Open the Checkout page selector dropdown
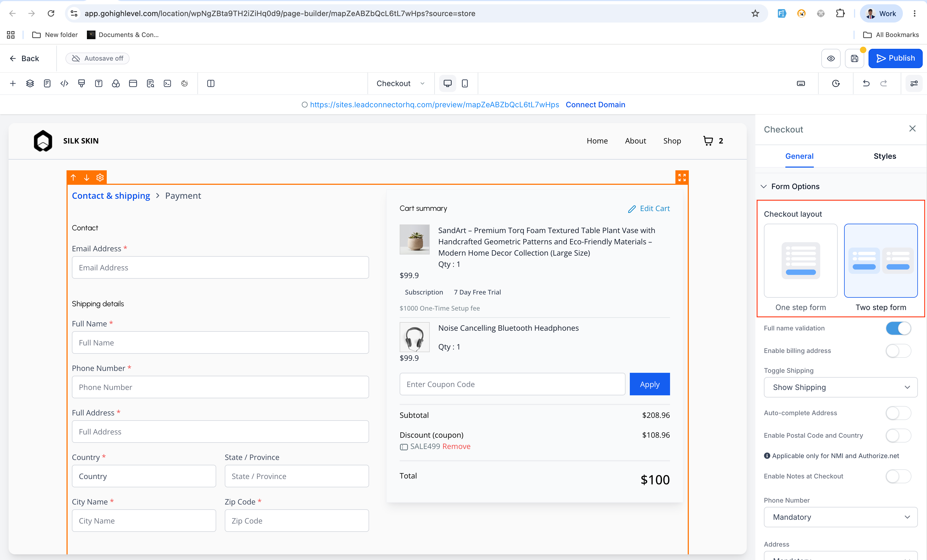 tap(401, 83)
